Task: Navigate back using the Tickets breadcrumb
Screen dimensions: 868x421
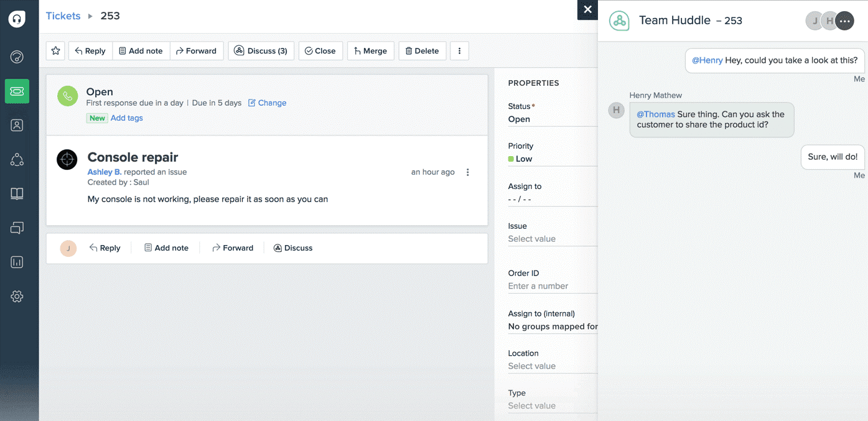Action: tap(63, 16)
